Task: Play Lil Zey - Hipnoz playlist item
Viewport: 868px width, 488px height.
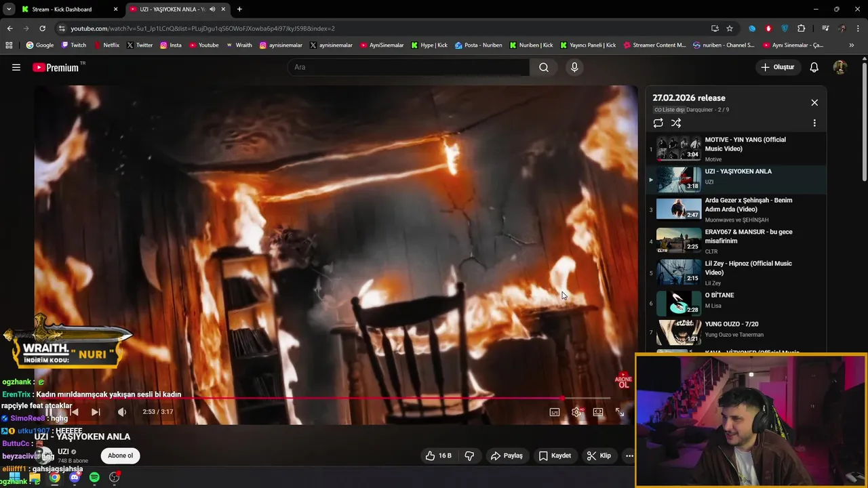Action: click(736, 273)
